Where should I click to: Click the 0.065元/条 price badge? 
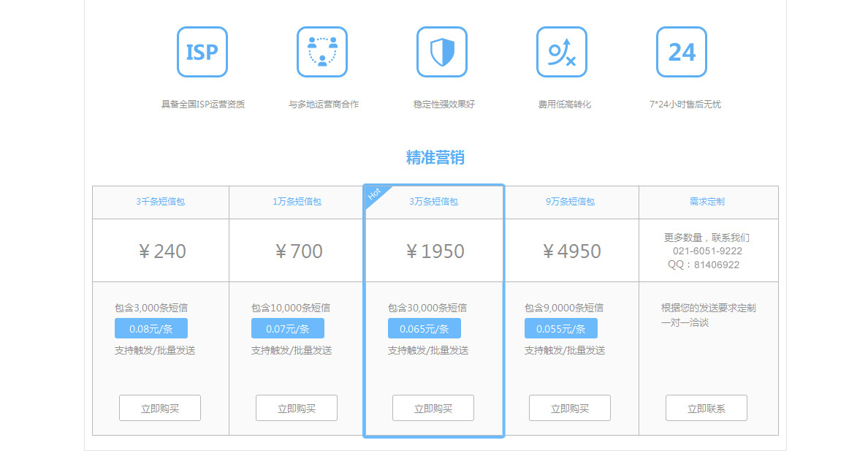[425, 328]
